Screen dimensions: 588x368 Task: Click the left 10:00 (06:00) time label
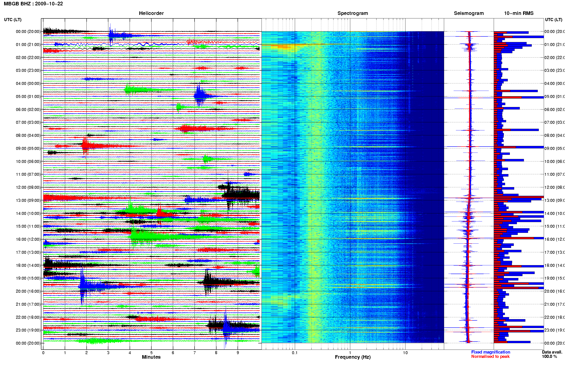(28, 161)
